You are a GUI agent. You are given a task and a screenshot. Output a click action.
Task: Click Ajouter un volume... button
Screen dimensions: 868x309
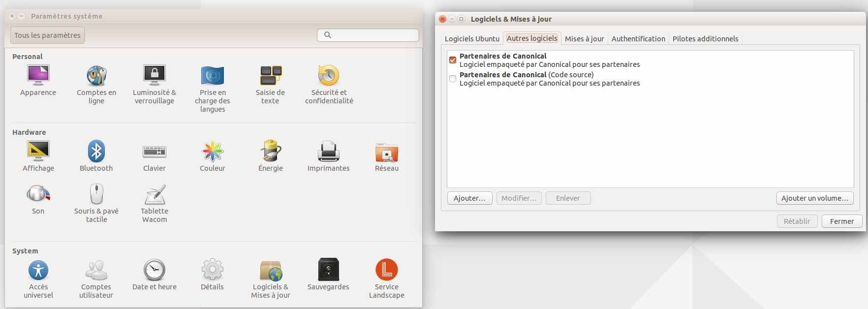tap(814, 198)
